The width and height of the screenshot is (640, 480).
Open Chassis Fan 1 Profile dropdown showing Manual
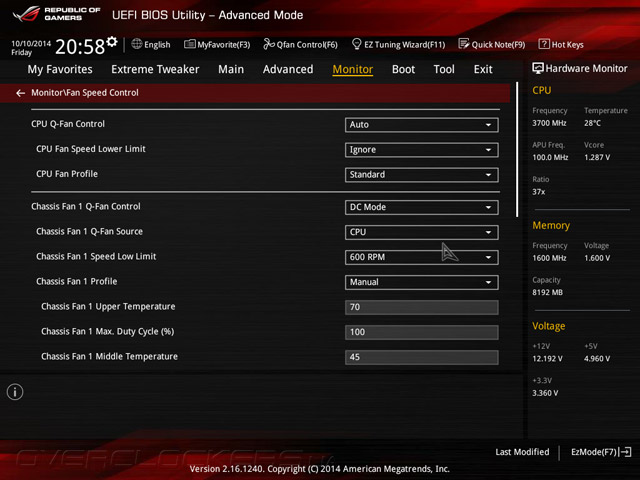tap(422, 282)
